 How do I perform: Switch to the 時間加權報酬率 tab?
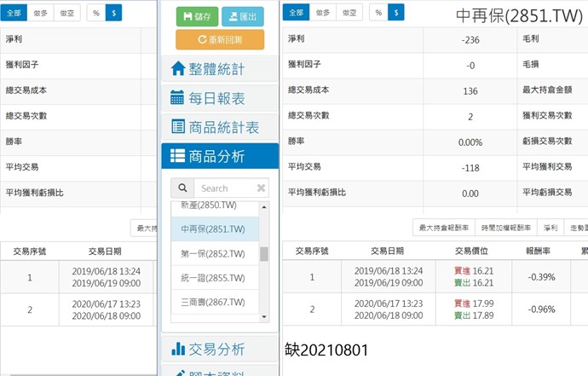click(x=505, y=228)
